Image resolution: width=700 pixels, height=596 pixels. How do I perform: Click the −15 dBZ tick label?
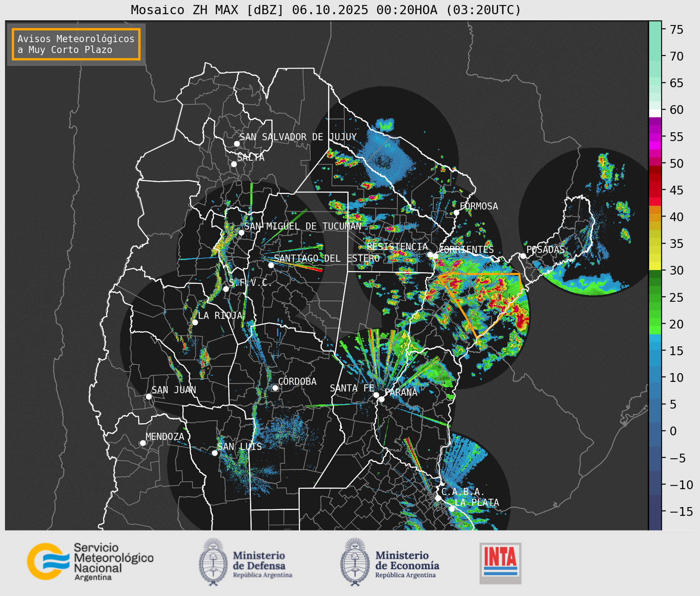coord(681,511)
